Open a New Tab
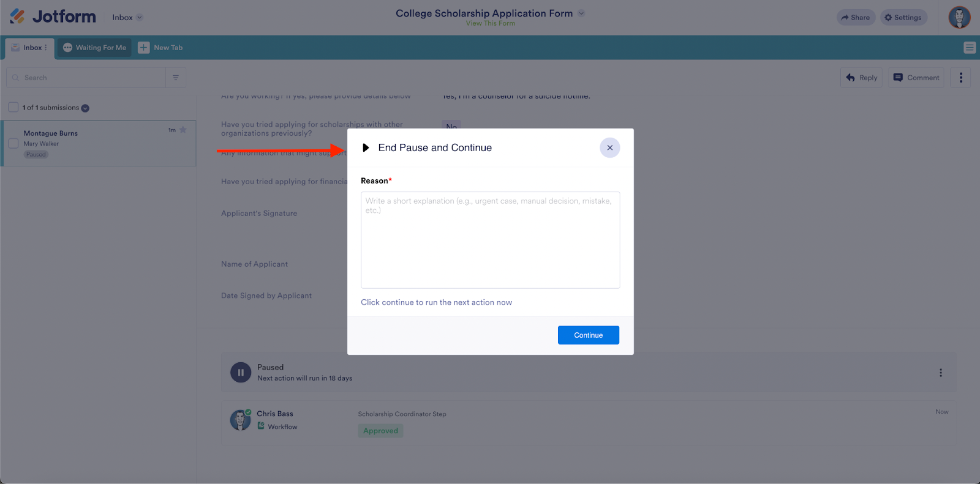 [160, 47]
